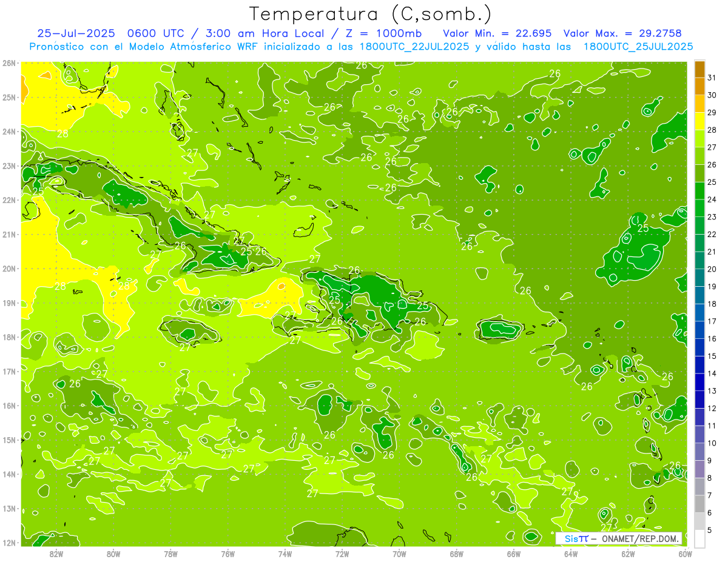The height and width of the screenshot is (562, 728).
Task: Click the 62W longitude axis label
Action: click(629, 554)
